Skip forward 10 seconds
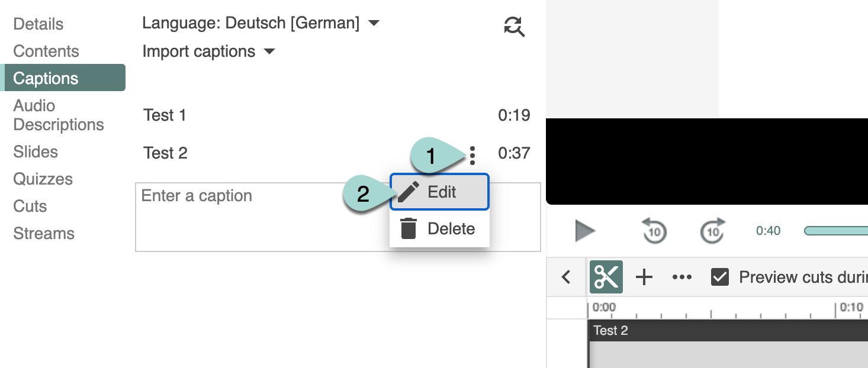The height and width of the screenshot is (368, 868). [x=712, y=231]
